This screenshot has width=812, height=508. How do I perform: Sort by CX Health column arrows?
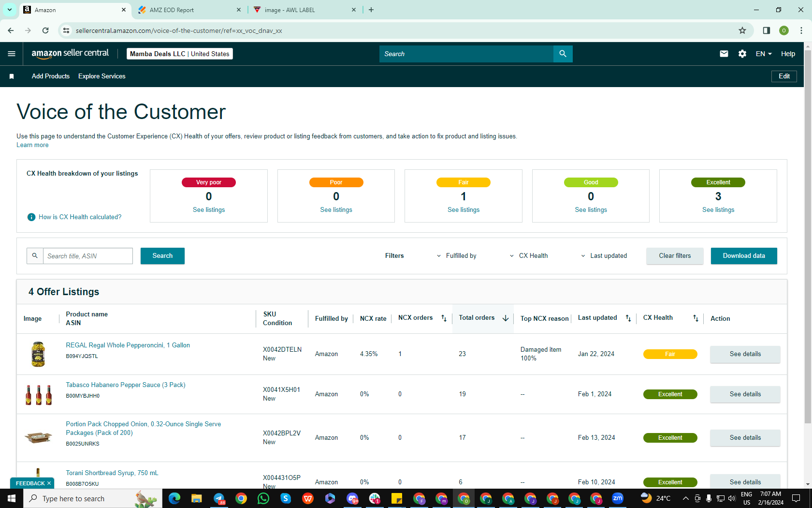point(696,318)
